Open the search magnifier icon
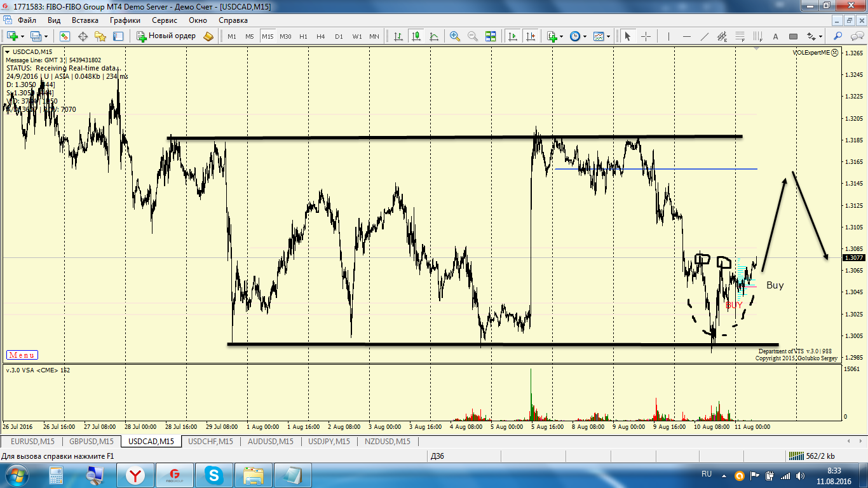Screen dimensions: 868x488 coord(838,36)
